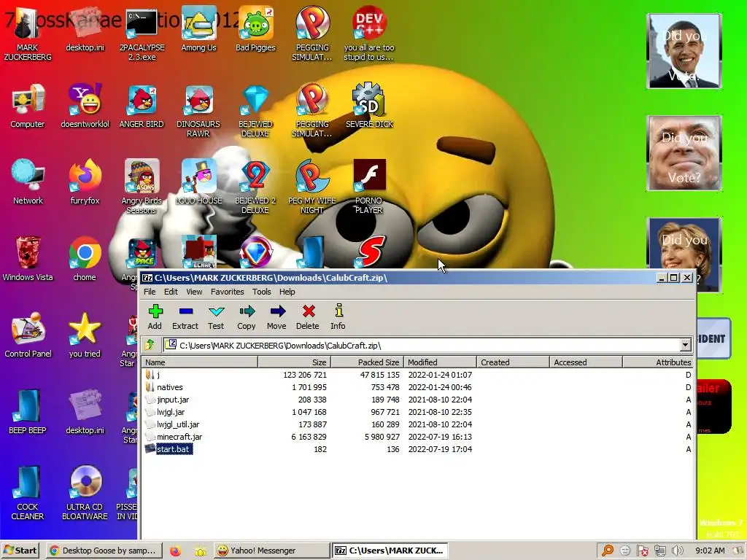Select the DEV C++ desktop shortcut
Viewport: 747px width, 560px height.
pyautogui.click(x=368, y=34)
